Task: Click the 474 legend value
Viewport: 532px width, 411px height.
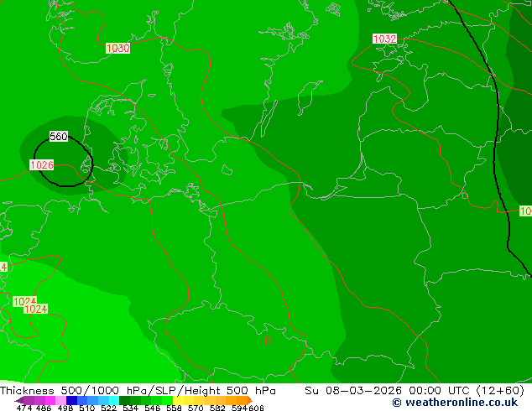Action: (24, 408)
